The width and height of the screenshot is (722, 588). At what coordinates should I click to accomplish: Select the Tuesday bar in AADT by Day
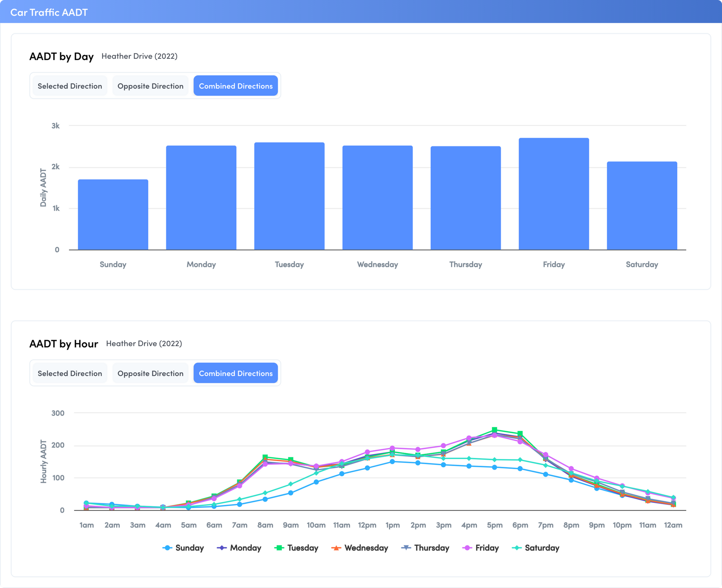click(x=289, y=196)
